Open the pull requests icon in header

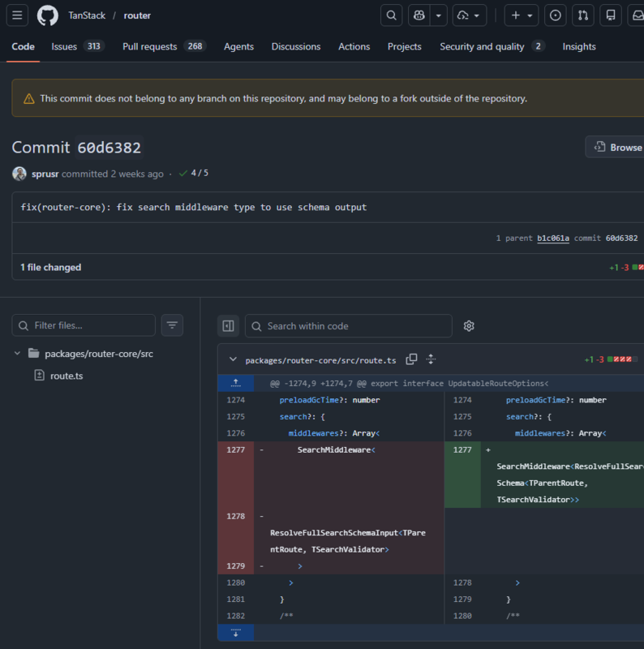click(582, 15)
